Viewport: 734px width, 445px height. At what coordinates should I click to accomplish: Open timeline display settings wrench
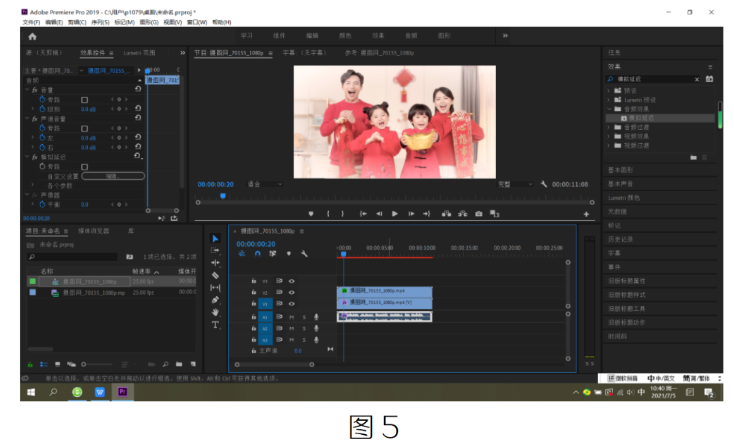[304, 254]
